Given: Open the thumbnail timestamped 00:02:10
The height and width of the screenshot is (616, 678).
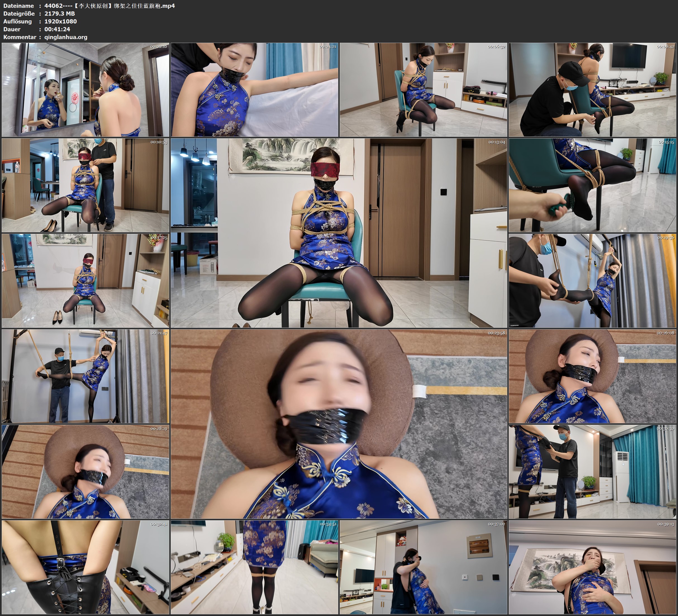Looking at the screenshot, I should pos(85,90).
